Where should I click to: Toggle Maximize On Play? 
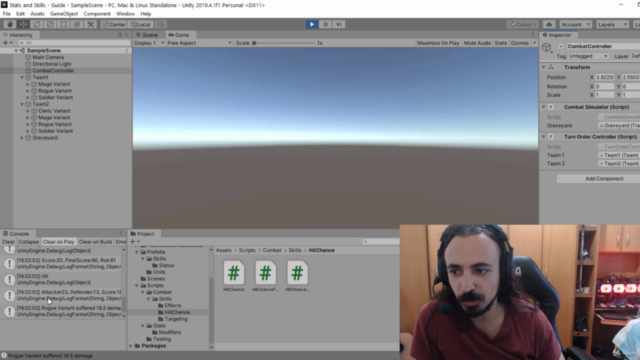[x=438, y=43]
